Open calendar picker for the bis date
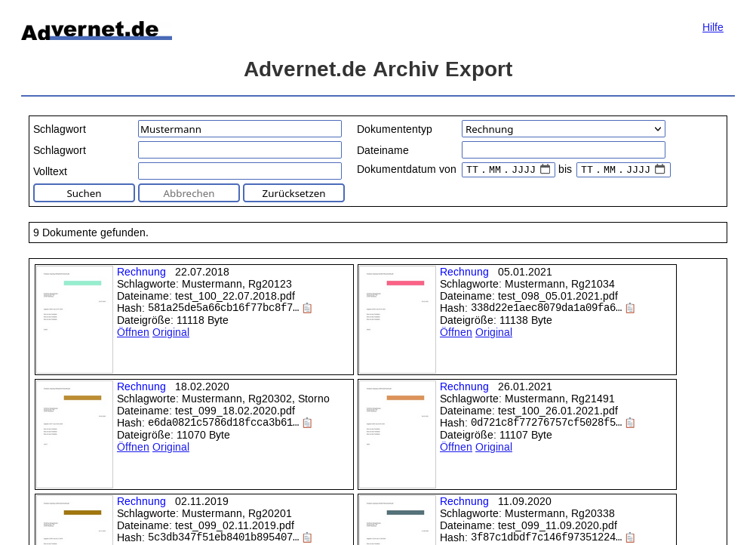756x545 pixels. [x=660, y=169]
